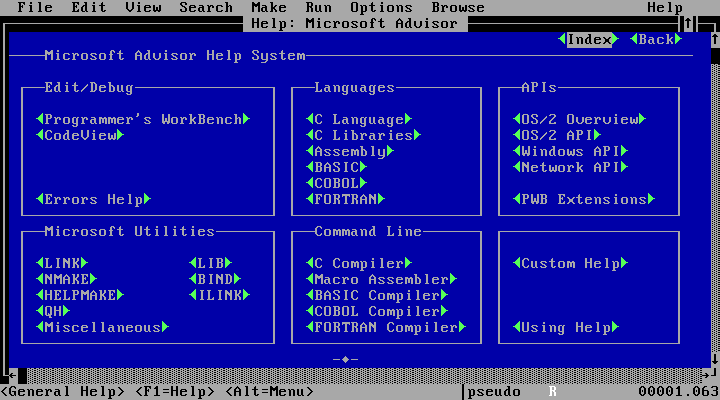Click General Help in status bar
Viewport: 720px width, 400px height.
[62, 392]
